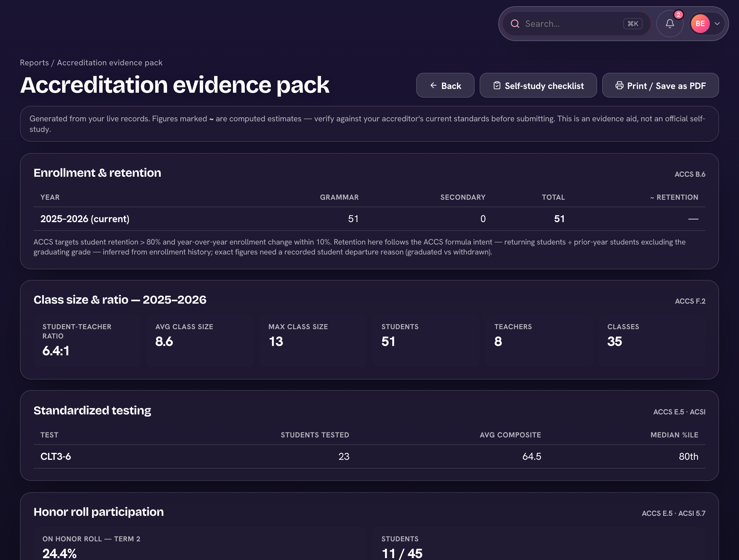This screenshot has height=560, width=739.
Task: Click the ~ Retention column header
Action: tap(674, 198)
